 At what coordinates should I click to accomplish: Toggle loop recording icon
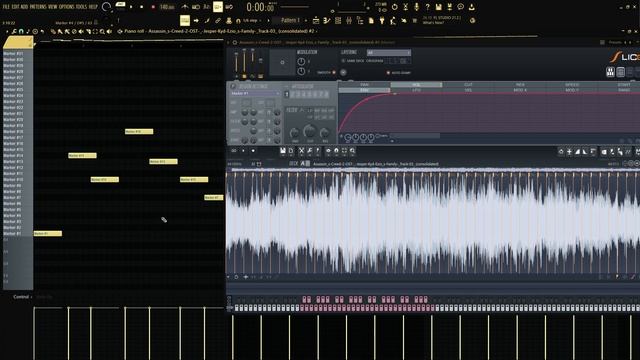(x=229, y=7)
